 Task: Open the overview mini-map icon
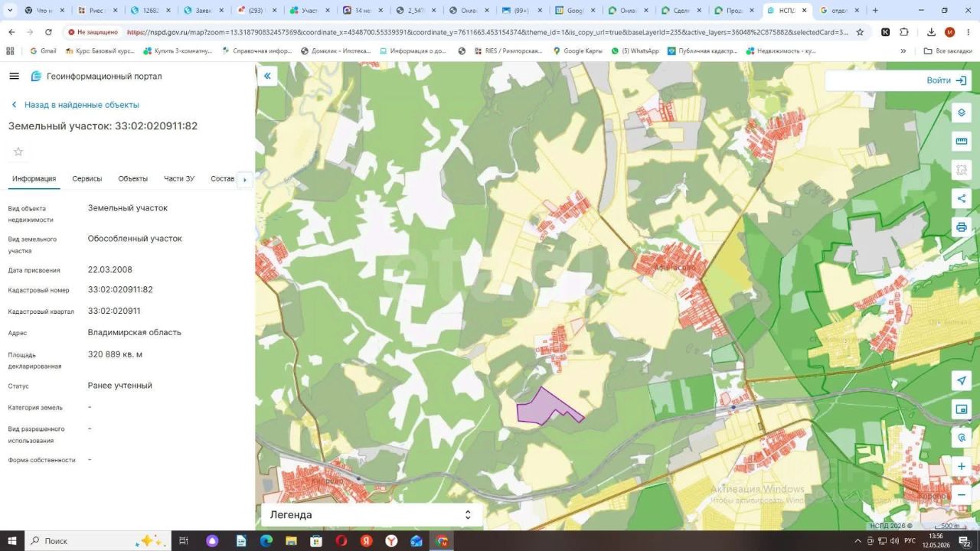(x=962, y=409)
